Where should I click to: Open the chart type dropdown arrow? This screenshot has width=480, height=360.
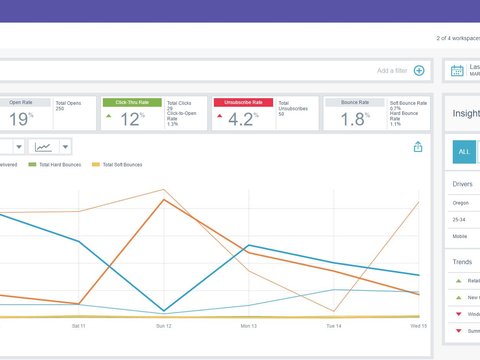click(x=65, y=147)
